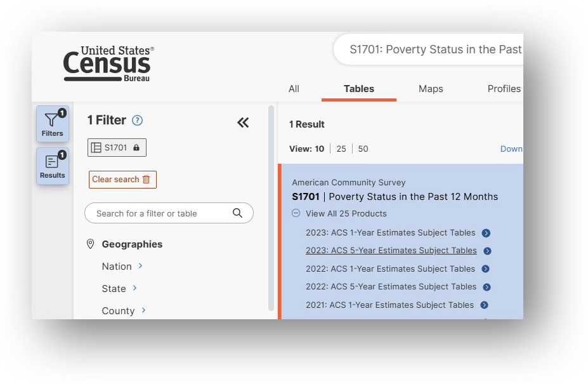This screenshot has height=384, width=588.
Task: Expand the State geography option
Action: [x=119, y=288]
